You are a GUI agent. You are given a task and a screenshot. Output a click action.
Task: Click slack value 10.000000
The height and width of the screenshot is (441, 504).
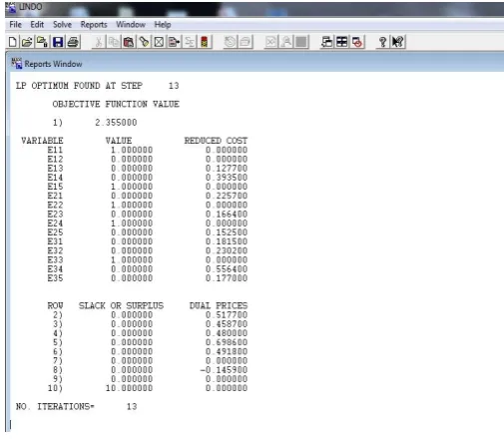pyautogui.click(x=129, y=388)
